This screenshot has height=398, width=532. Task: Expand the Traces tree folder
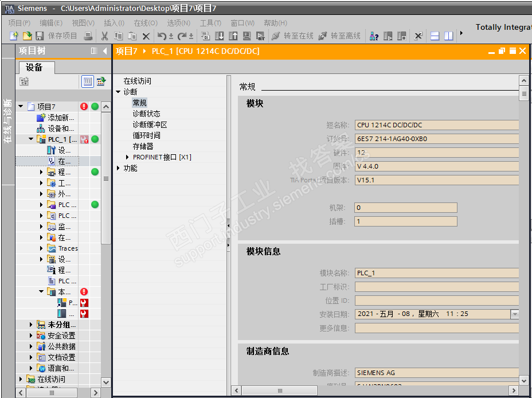tap(41, 248)
